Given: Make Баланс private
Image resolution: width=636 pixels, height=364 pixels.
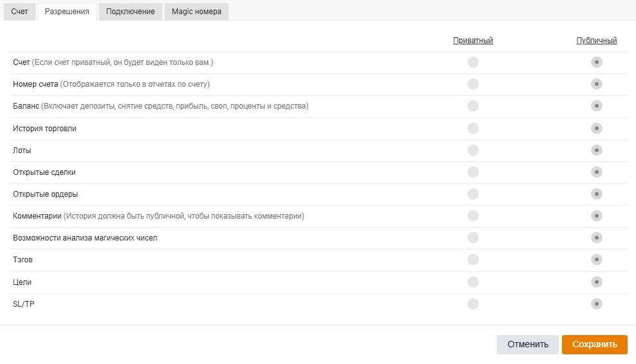Looking at the screenshot, I should 473,106.
